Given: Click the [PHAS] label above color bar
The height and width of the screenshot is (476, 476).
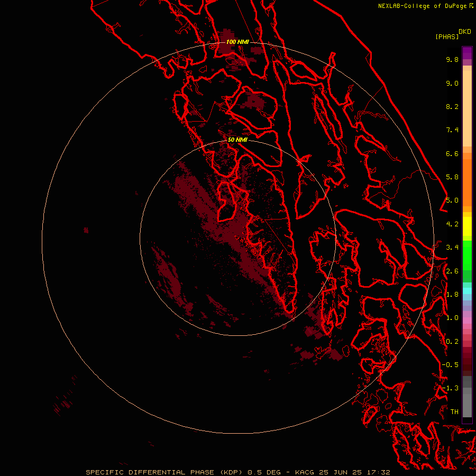Looking at the screenshot, I should [447, 36].
